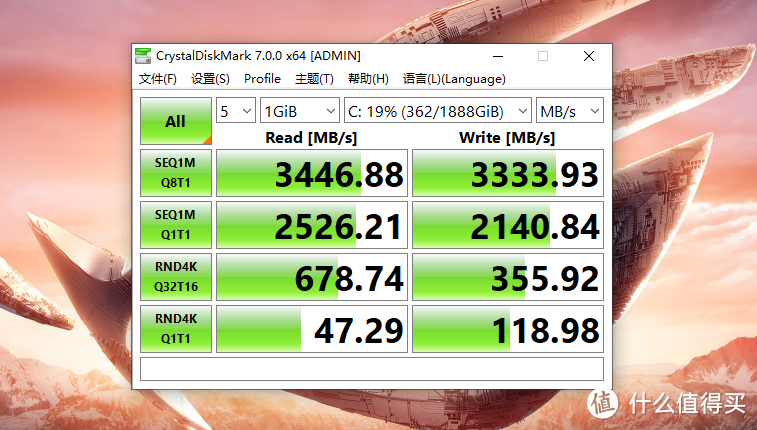This screenshot has width=757, height=430.
Task: Open the 文件(F) menu
Action: point(157,79)
